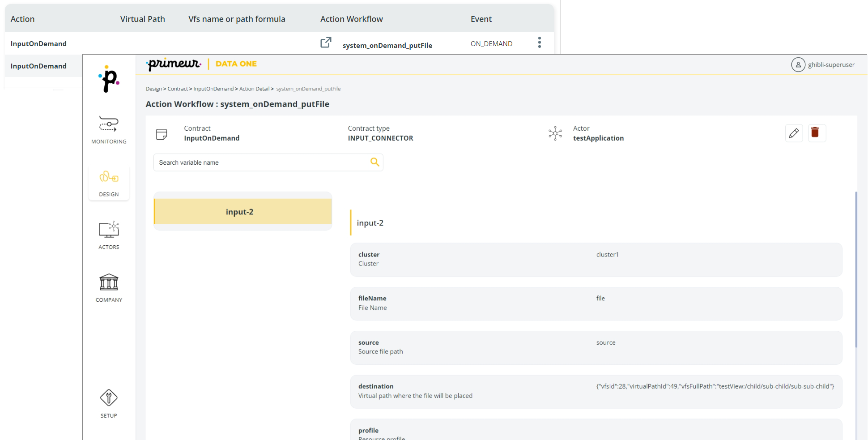Click the ghibli-superuser profile icon
This screenshot has width=868, height=440.
point(798,64)
